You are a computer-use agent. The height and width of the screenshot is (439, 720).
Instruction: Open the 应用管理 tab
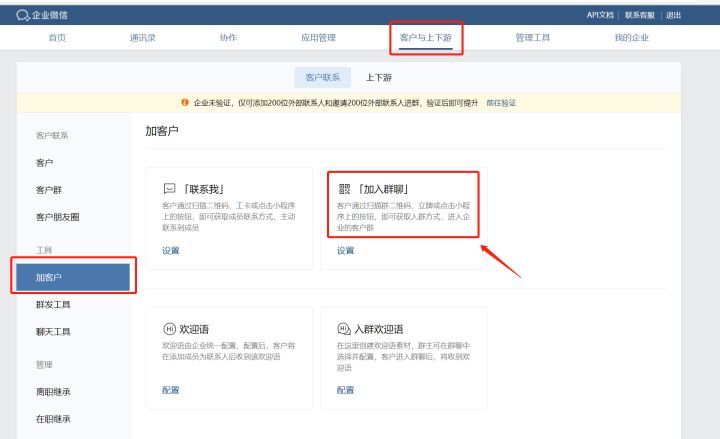tap(318, 38)
